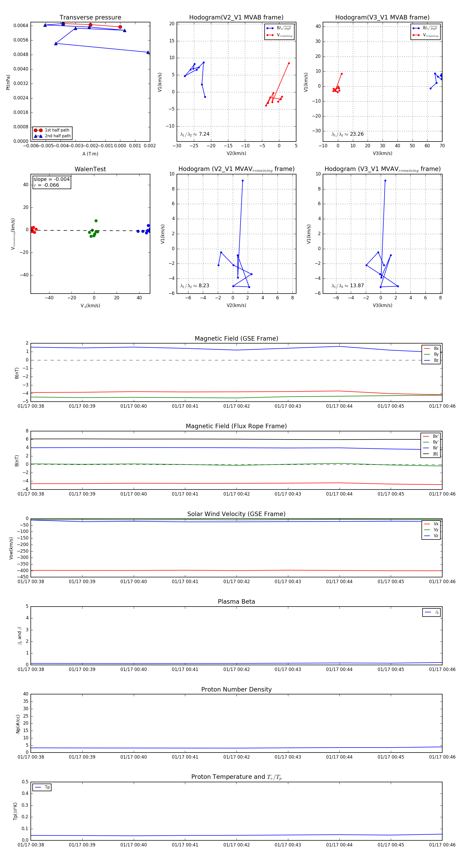Select the "2nd half path" legend entry
Viewport: 473px width, 868px height.
click(52, 136)
